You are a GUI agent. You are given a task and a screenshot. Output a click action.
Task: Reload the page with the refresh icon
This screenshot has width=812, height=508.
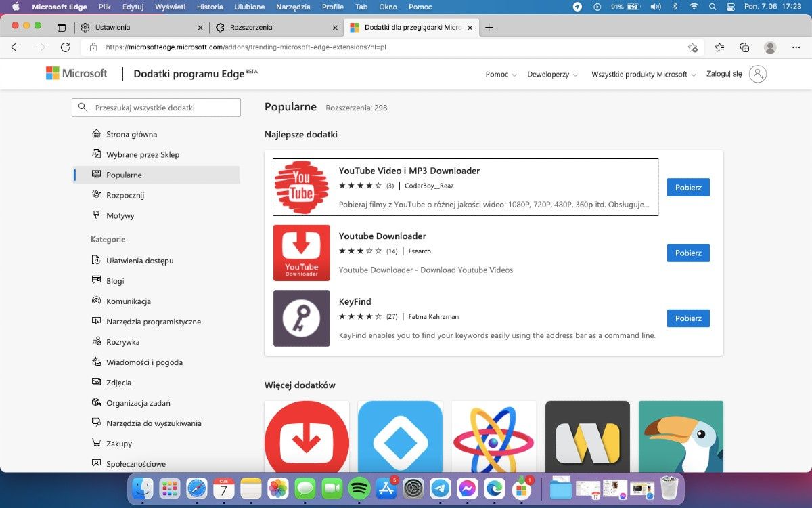tap(65, 47)
